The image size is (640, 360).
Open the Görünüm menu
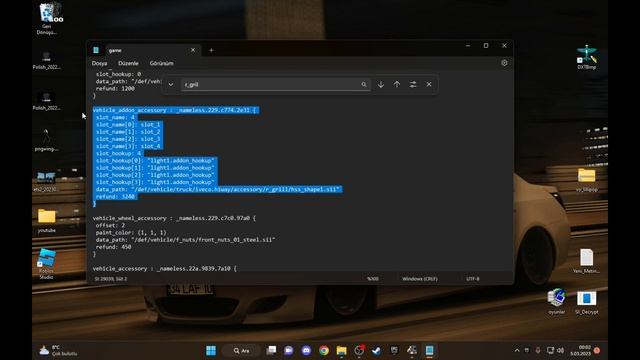click(x=162, y=63)
